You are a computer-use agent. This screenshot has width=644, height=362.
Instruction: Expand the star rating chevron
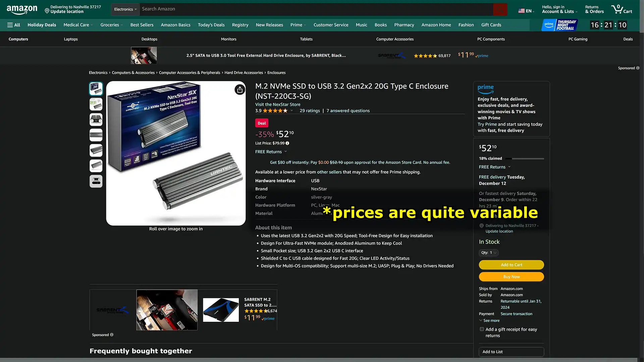coord(291,111)
